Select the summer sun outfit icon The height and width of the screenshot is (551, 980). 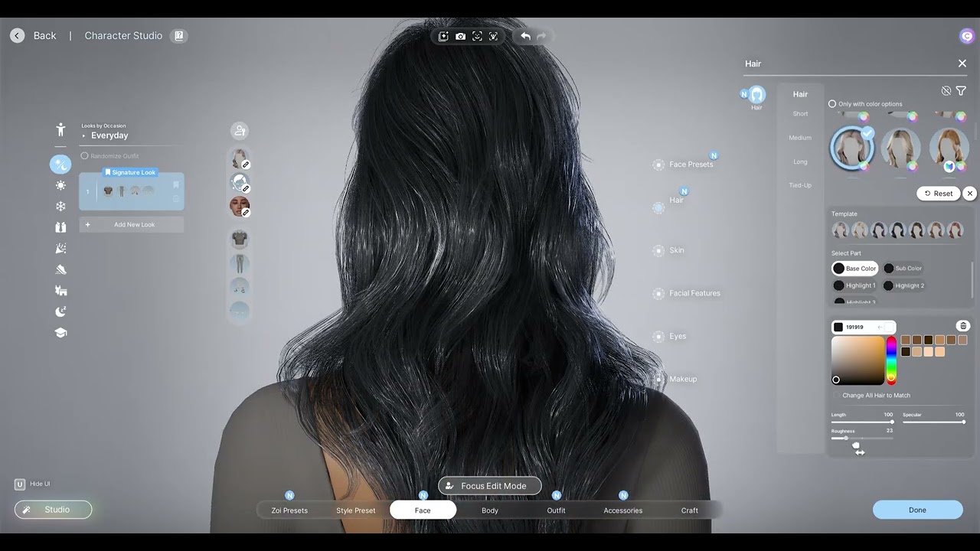pyautogui.click(x=60, y=185)
